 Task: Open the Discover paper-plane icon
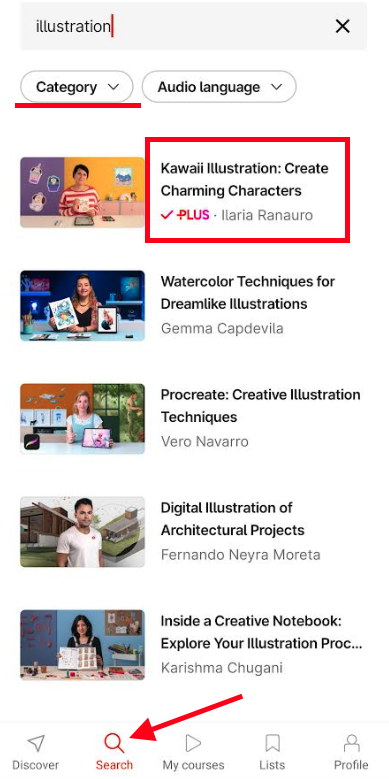[36, 743]
